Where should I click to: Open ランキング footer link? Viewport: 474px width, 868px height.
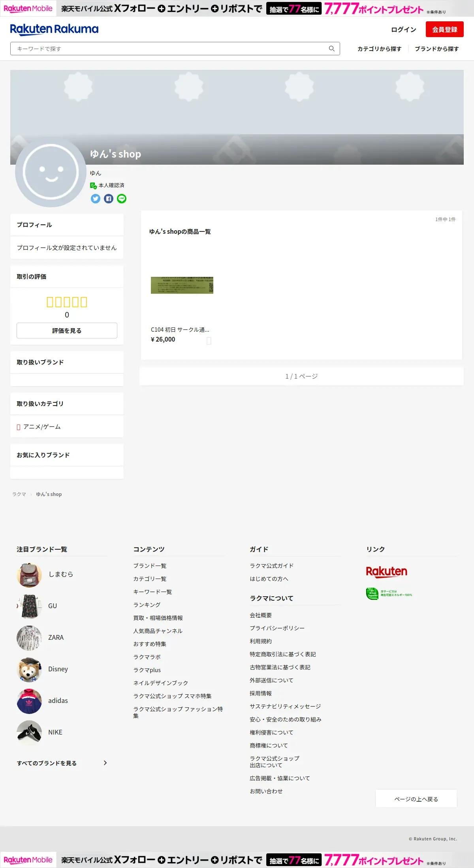click(147, 605)
